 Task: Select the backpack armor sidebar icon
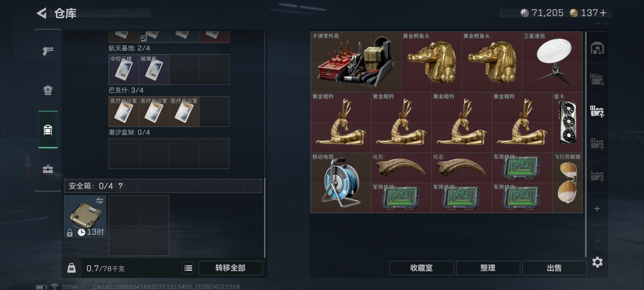(x=48, y=90)
